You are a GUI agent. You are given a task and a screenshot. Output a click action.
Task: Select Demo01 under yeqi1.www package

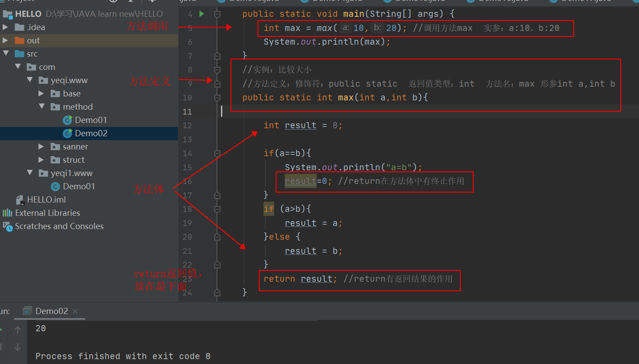[x=89, y=186]
